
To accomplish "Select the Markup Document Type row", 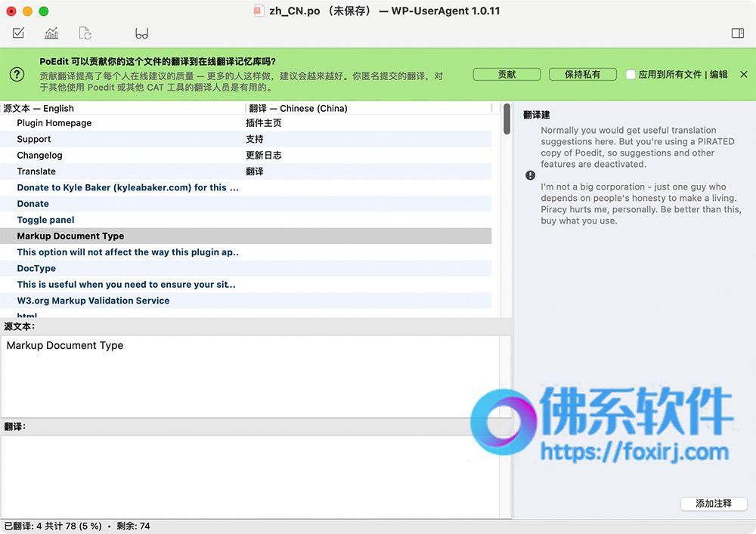I will tap(246, 236).
